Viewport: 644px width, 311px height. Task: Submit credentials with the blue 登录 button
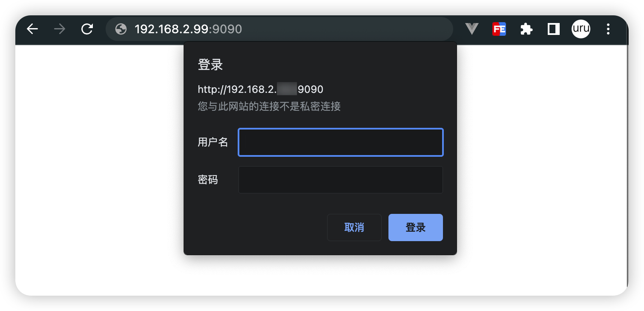pyautogui.click(x=416, y=227)
